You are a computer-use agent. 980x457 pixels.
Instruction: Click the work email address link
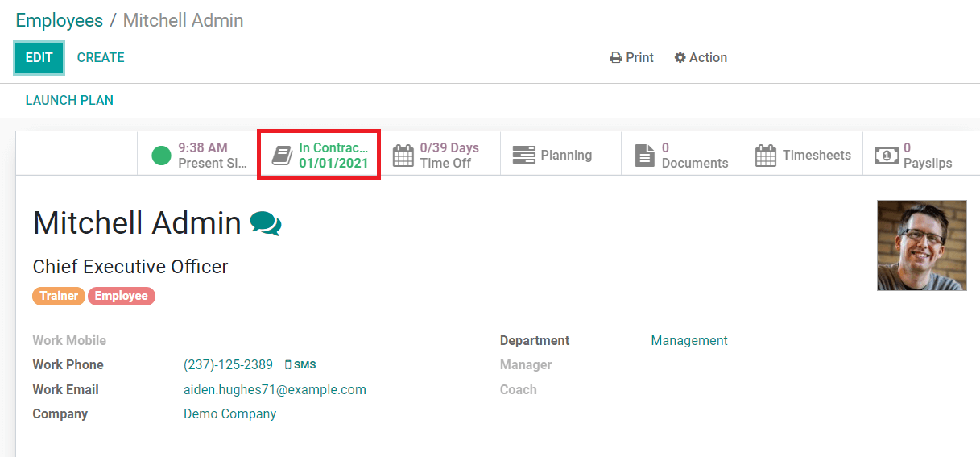[x=275, y=390]
